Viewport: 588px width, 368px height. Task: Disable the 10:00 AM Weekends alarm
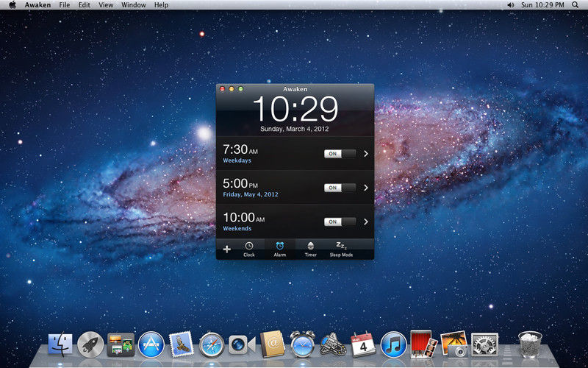(x=340, y=222)
